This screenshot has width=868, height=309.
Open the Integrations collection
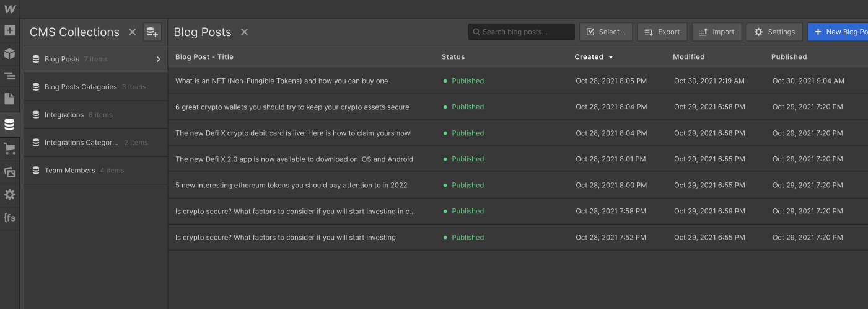tap(96, 115)
